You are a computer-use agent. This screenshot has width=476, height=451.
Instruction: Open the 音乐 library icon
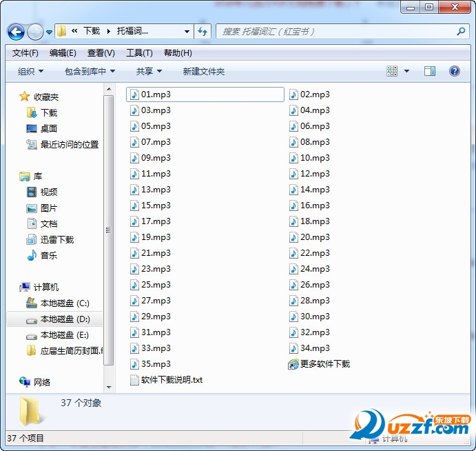tap(32, 255)
